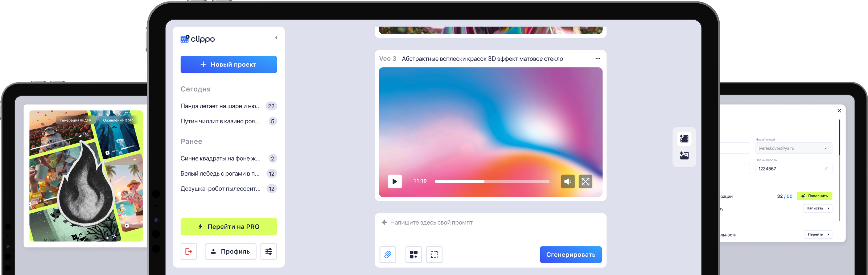Open the Написать arrow button
This screenshot has height=275, width=868.
click(818, 208)
